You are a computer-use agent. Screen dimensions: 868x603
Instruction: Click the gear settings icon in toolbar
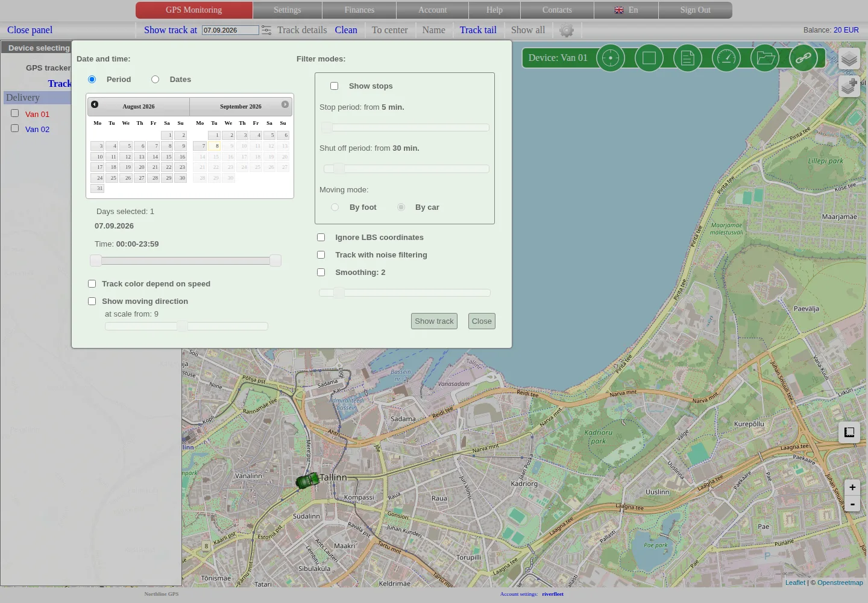click(x=567, y=30)
